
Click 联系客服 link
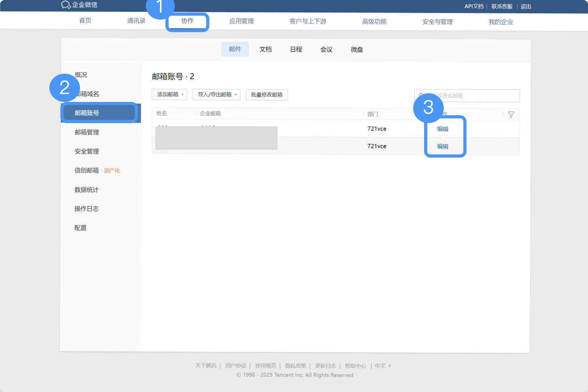pyautogui.click(x=502, y=6)
